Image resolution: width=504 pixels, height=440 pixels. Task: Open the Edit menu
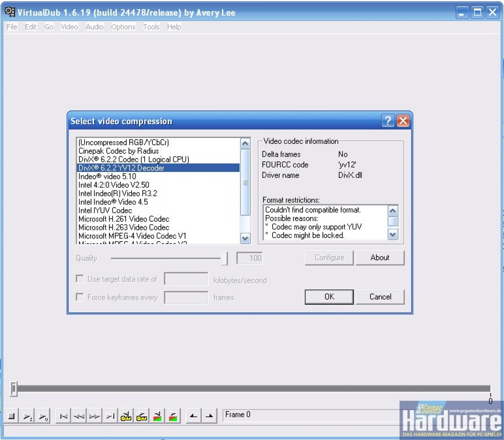[30, 27]
